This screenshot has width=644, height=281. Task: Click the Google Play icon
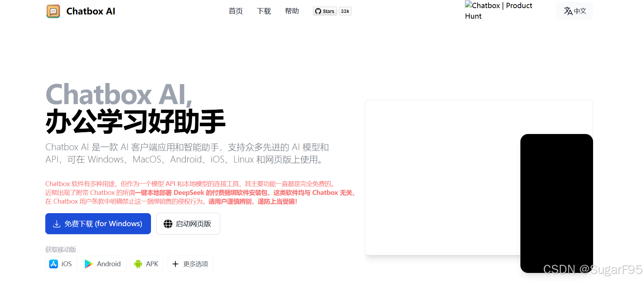[89, 264]
